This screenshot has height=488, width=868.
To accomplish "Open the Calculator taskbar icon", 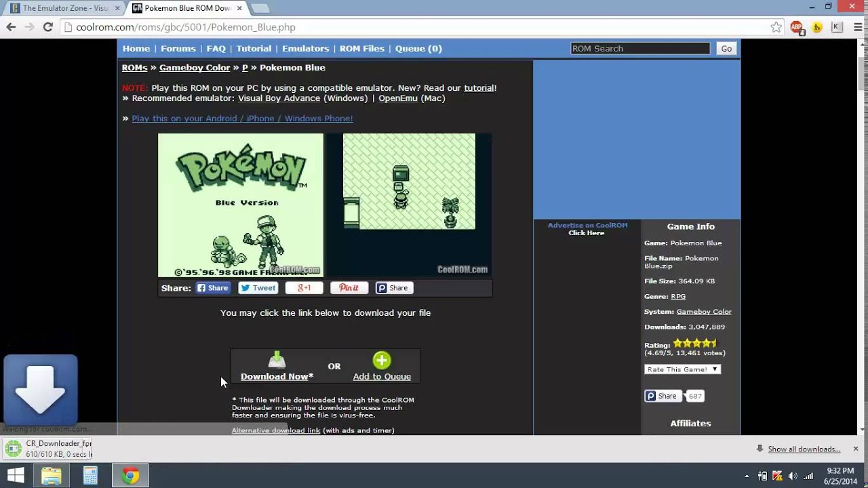I will pyautogui.click(x=90, y=476).
